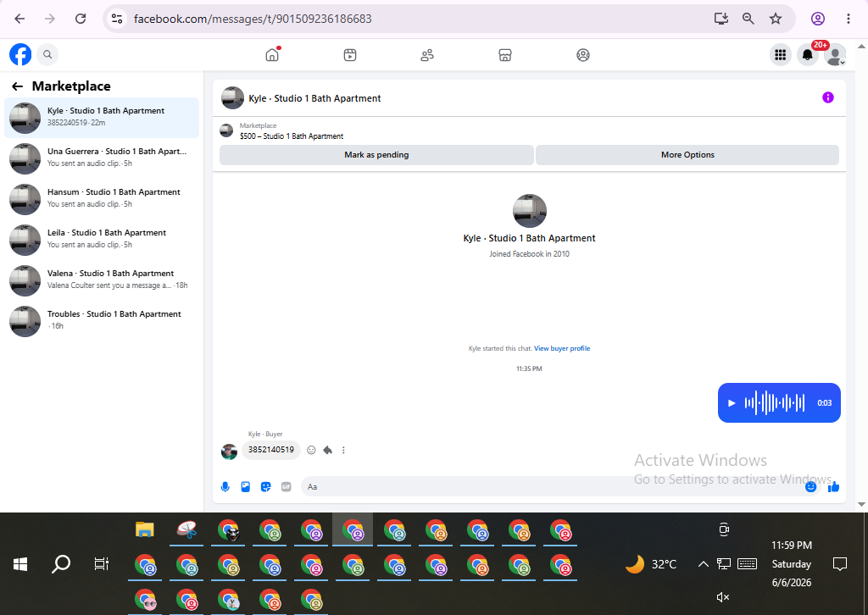Seek within the audio clip waveform

pos(775,403)
